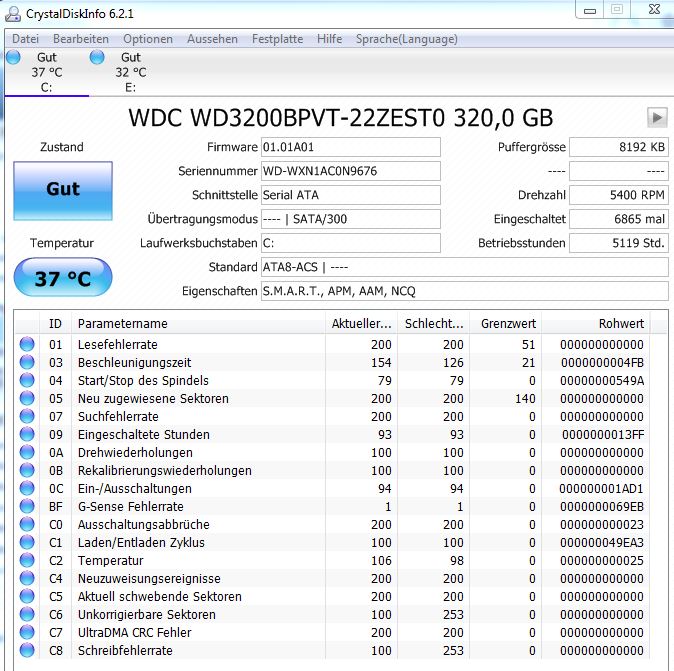Click status orb of Suchfehlerrate row
Viewport: 674px width, 671px height.
[x=27, y=417]
